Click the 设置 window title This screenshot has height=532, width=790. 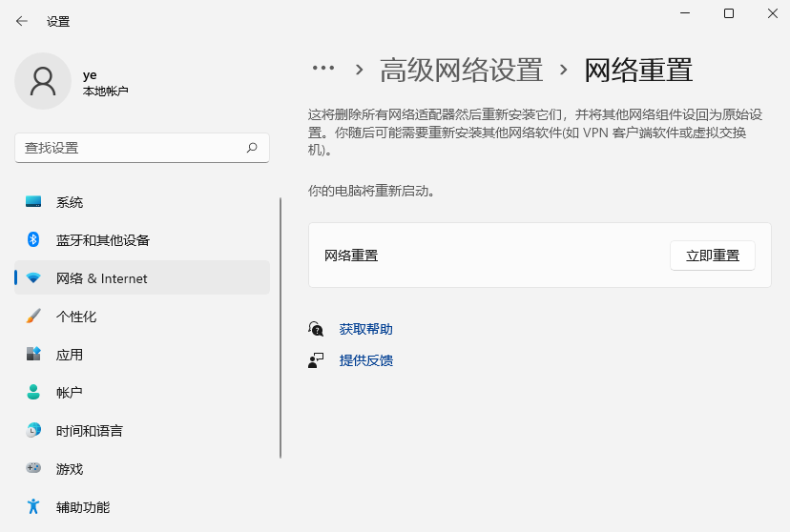(x=58, y=22)
